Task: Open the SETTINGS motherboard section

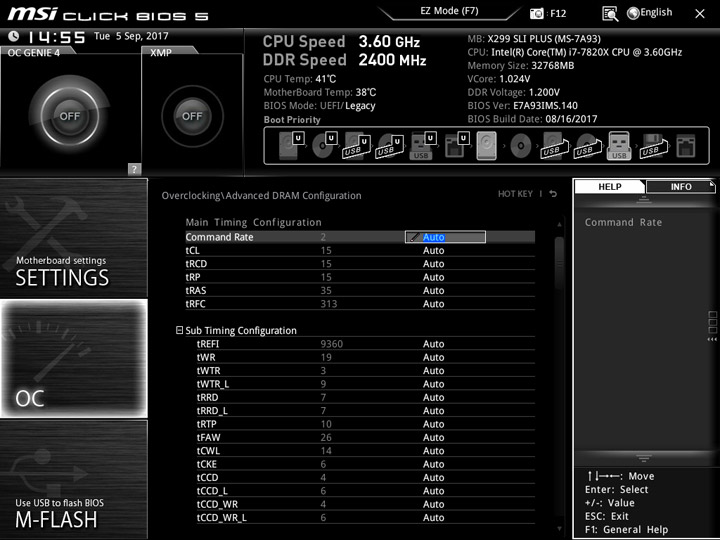Action: pyautogui.click(x=73, y=238)
